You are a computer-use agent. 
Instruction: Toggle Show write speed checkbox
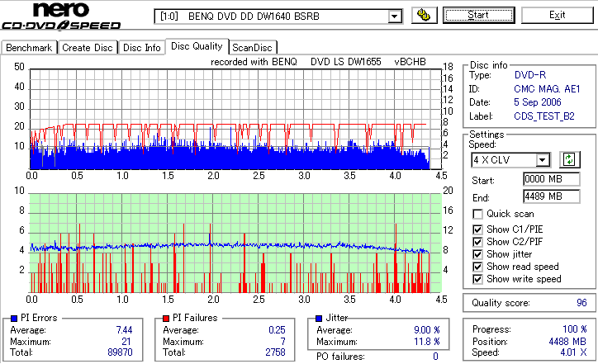click(477, 279)
